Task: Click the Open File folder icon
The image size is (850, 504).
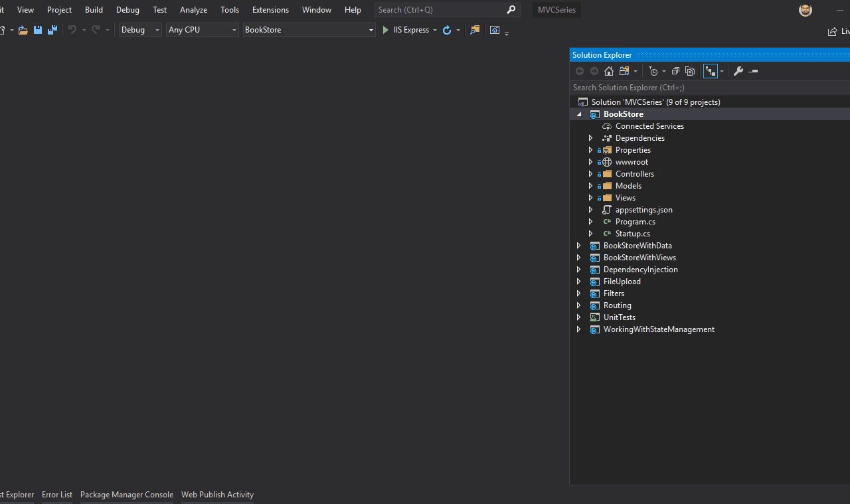Action: pyautogui.click(x=23, y=30)
